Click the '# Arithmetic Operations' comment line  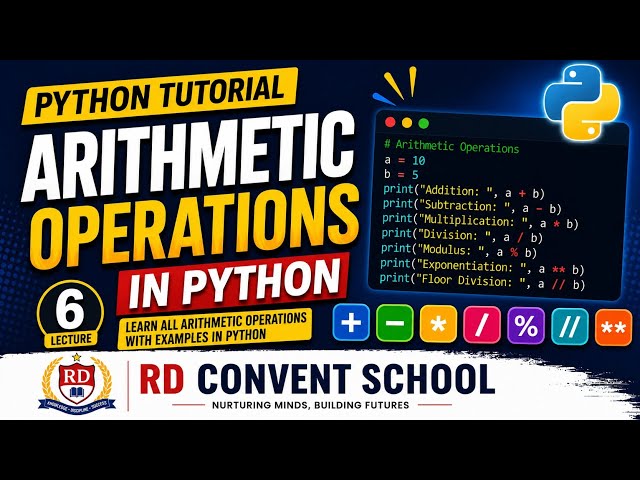[x=451, y=147]
